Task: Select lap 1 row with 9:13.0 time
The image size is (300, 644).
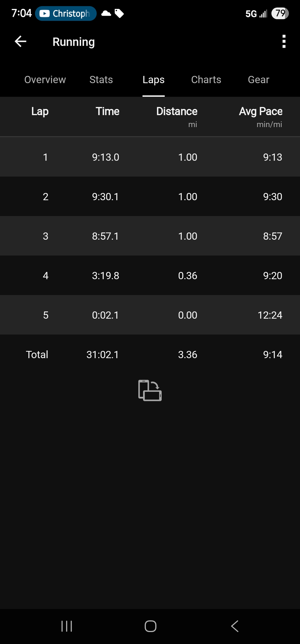Action: coord(150,157)
